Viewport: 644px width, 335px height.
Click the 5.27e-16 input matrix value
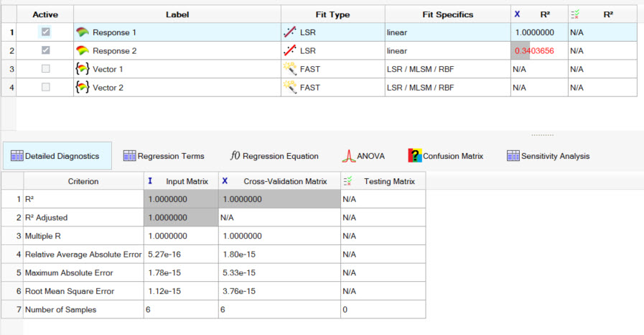(164, 254)
